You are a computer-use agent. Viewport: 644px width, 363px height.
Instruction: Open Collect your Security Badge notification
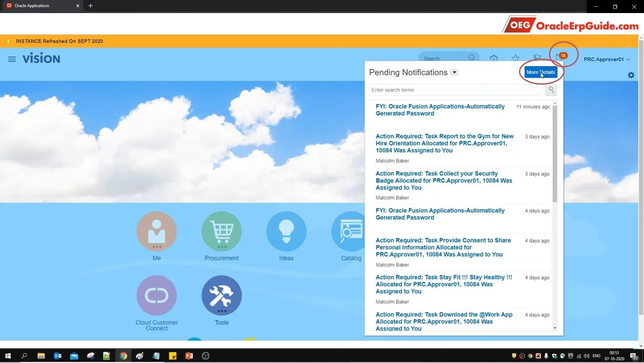click(444, 181)
